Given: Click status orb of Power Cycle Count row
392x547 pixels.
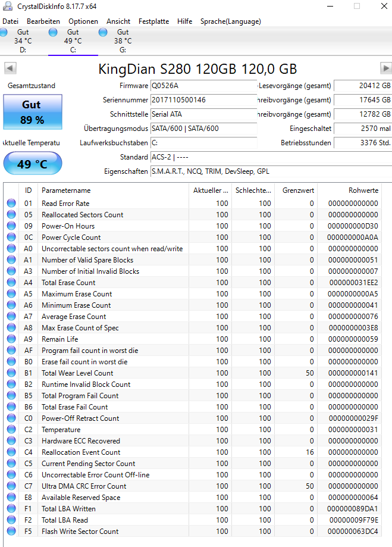Looking at the screenshot, I should (x=11, y=237).
